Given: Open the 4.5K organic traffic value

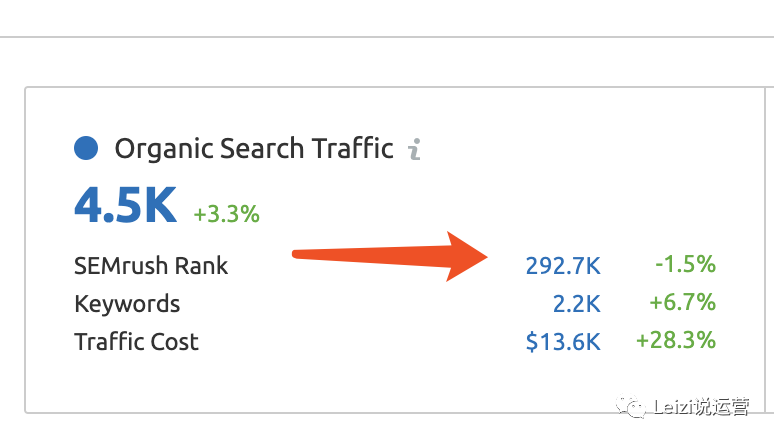Looking at the screenshot, I should [125, 205].
